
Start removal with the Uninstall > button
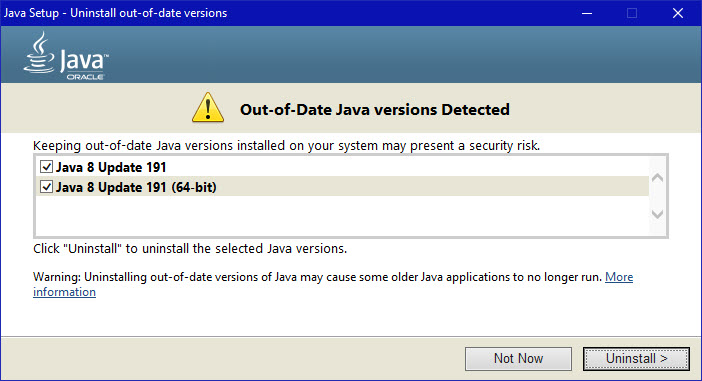pyautogui.click(x=636, y=359)
